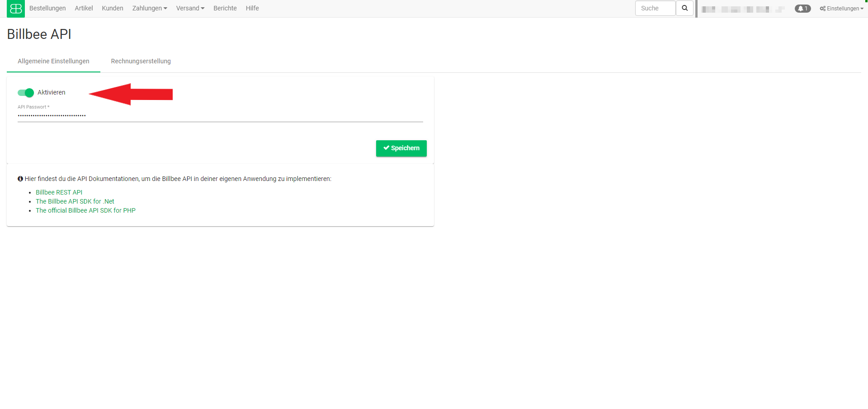
Task: Click the Speichern button
Action: [401, 148]
